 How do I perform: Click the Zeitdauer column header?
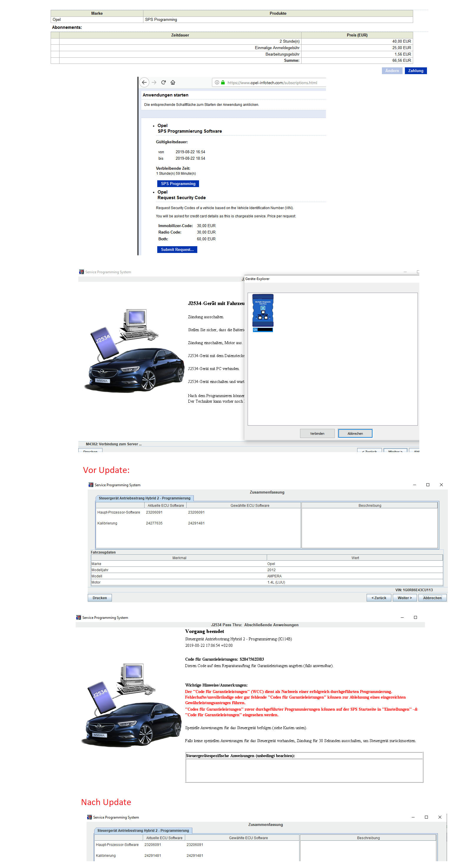click(180, 35)
